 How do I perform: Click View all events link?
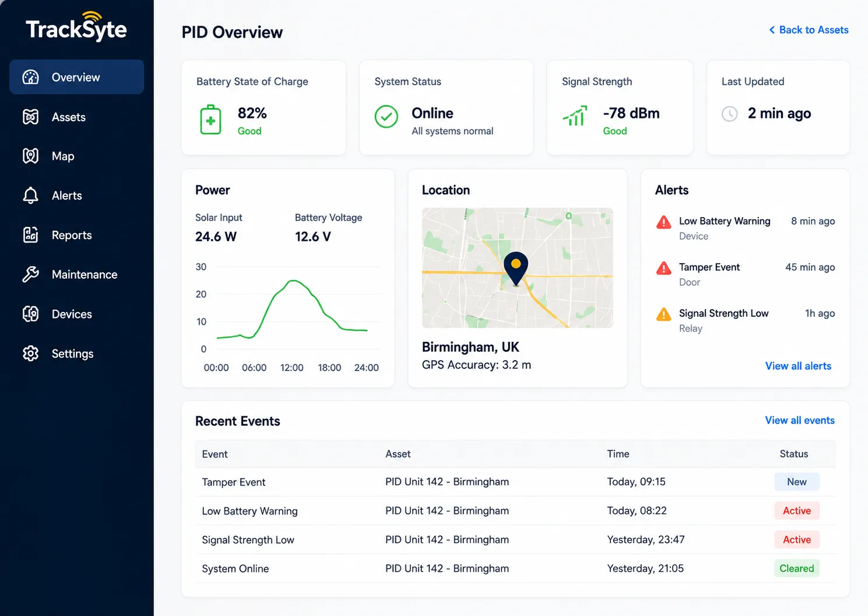(x=800, y=420)
